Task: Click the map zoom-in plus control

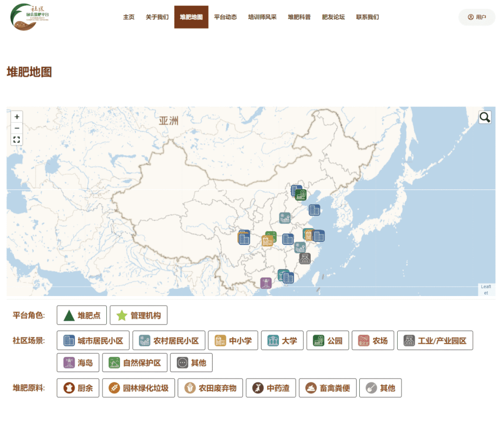Action: click(16, 117)
